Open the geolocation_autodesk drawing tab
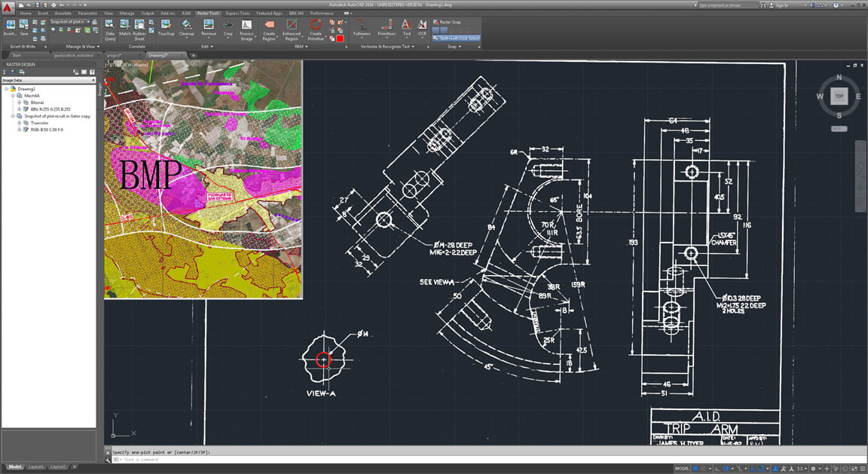The width and height of the screenshot is (868, 474). click(73, 55)
